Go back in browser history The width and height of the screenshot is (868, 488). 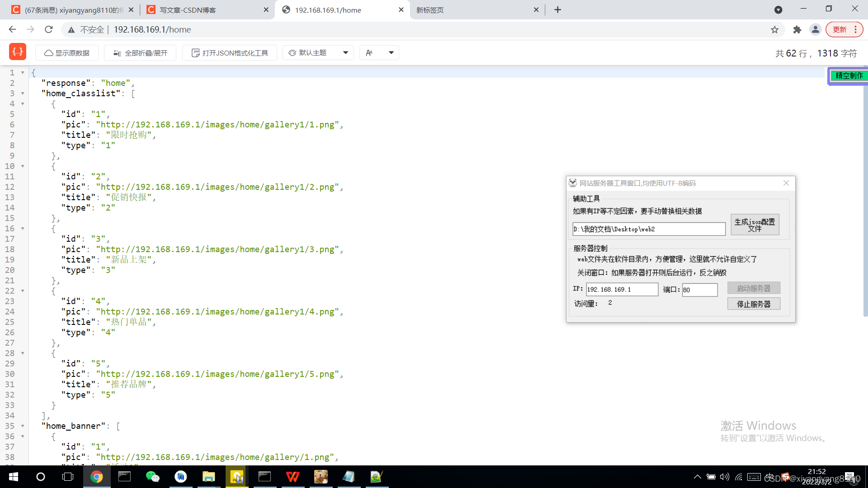point(12,29)
